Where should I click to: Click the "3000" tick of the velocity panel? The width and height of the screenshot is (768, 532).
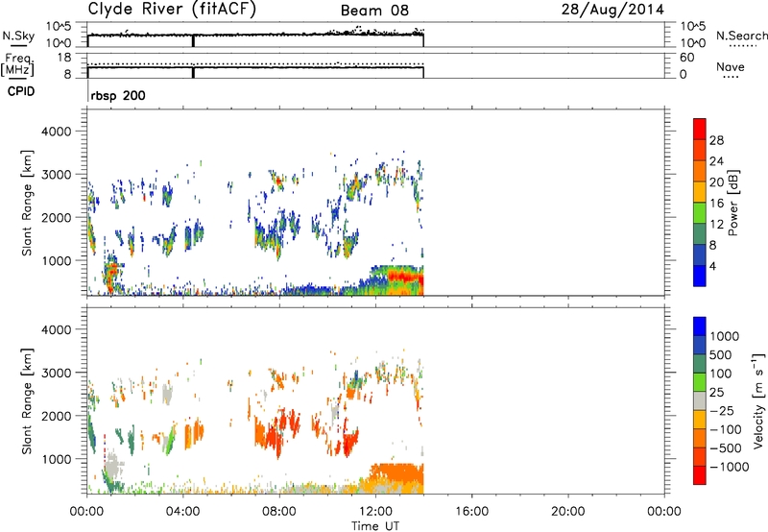pyautogui.click(x=57, y=373)
